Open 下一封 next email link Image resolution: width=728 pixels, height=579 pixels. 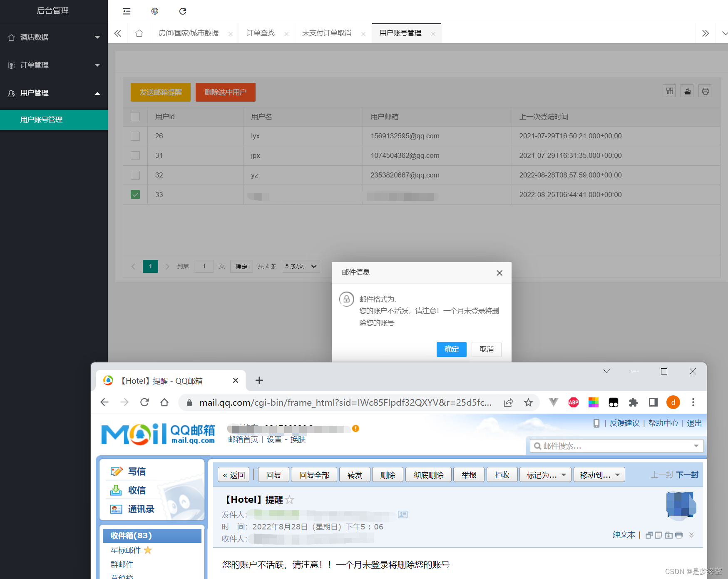click(687, 475)
